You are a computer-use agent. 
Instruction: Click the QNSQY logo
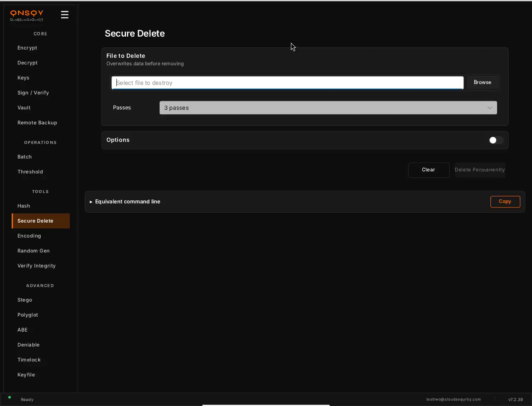click(x=27, y=15)
